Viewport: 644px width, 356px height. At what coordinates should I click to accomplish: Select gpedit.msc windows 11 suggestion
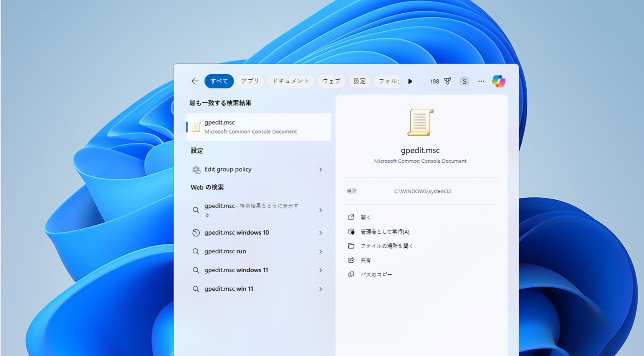pos(258,270)
